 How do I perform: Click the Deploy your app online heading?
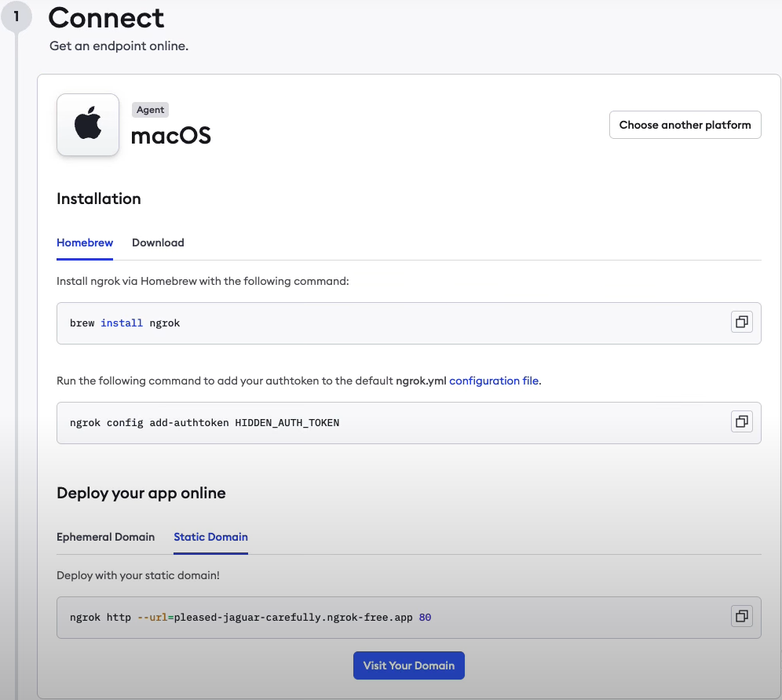pyautogui.click(x=141, y=493)
